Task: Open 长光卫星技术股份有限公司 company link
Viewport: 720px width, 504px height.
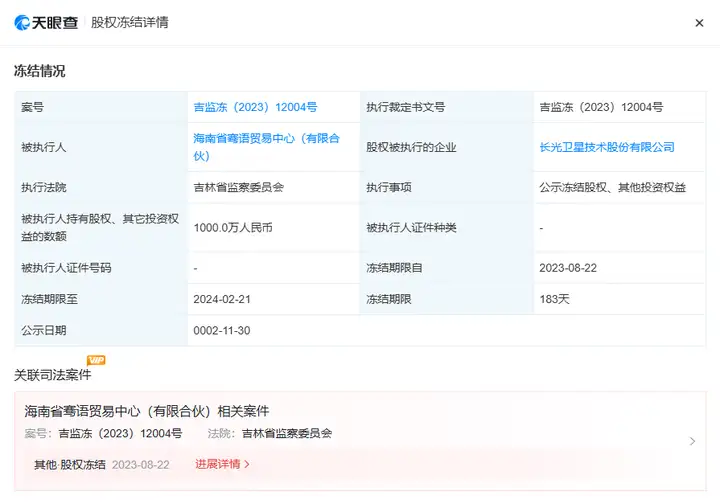Action: [x=607, y=147]
